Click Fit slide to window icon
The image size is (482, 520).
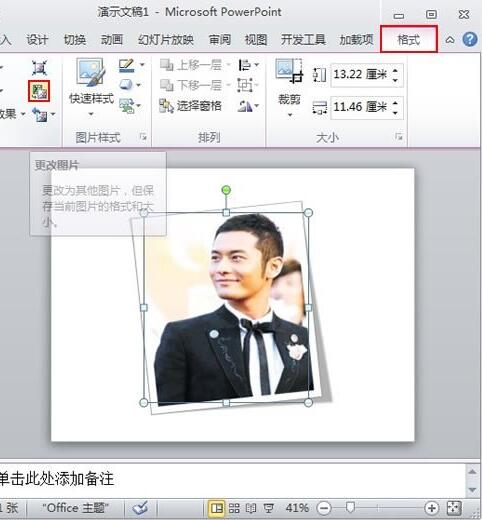(x=454, y=508)
